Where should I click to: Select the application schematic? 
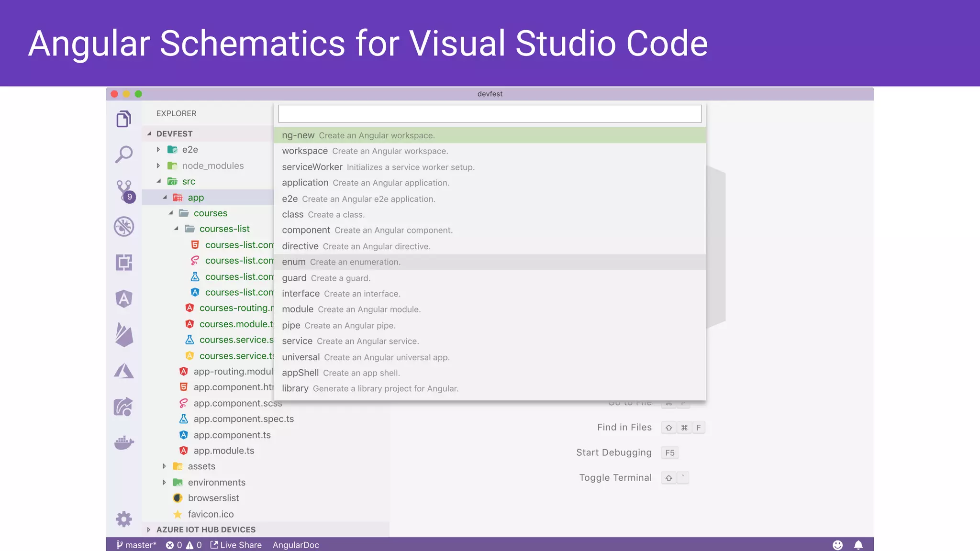pyautogui.click(x=490, y=183)
